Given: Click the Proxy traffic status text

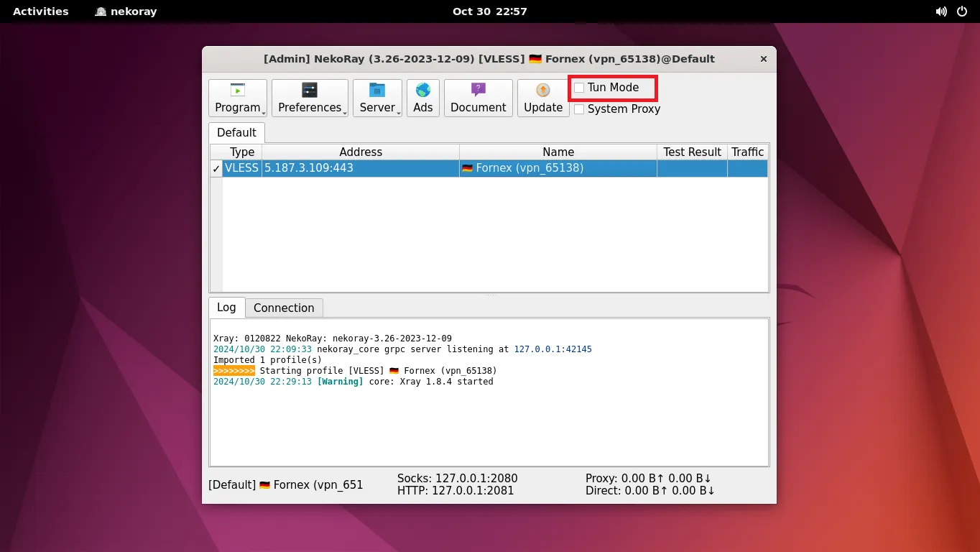Looking at the screenshot, I should [648, 479].
